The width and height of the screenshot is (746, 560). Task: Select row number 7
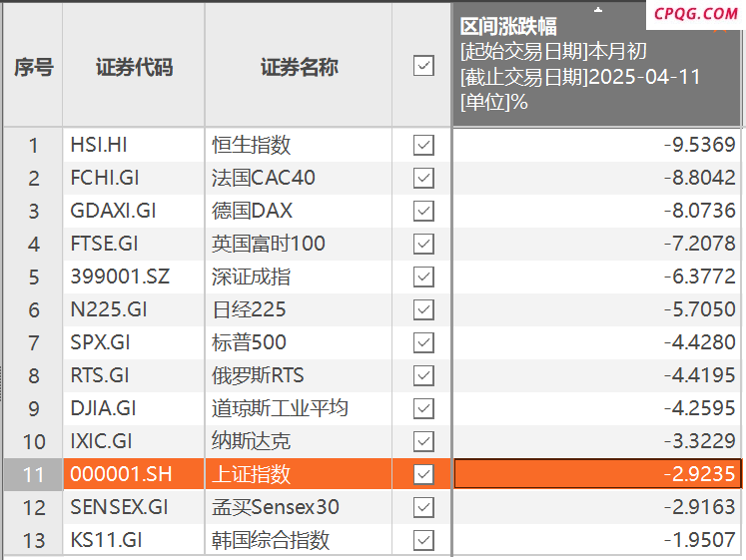tap(33, 342)
